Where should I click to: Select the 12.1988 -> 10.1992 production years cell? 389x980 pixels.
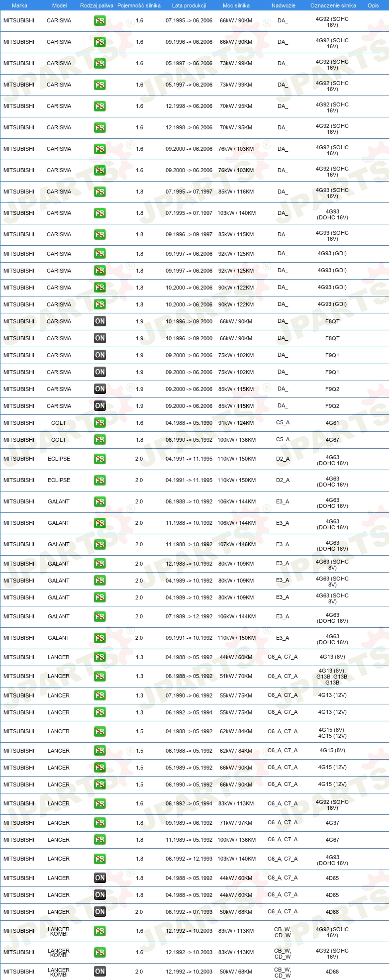pyautogui.click(x=189, y=564)
